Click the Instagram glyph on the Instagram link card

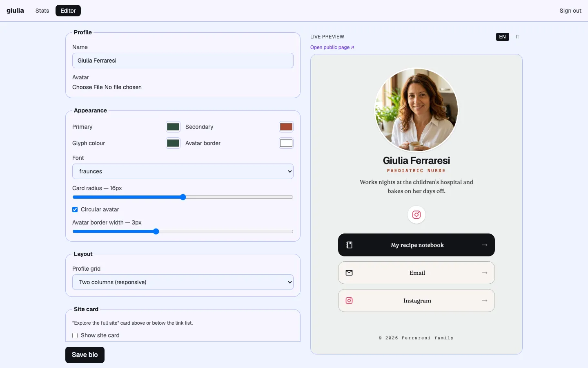(349, 301)
